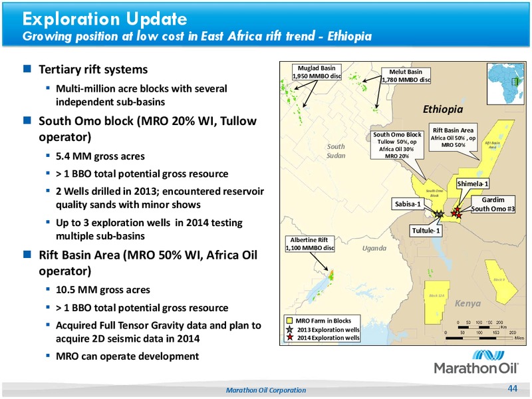The width and height of the screenshot is (532, 399).
Task: Click the '10.5 MM gross acres' line
Action: click(x=103, y=290)
